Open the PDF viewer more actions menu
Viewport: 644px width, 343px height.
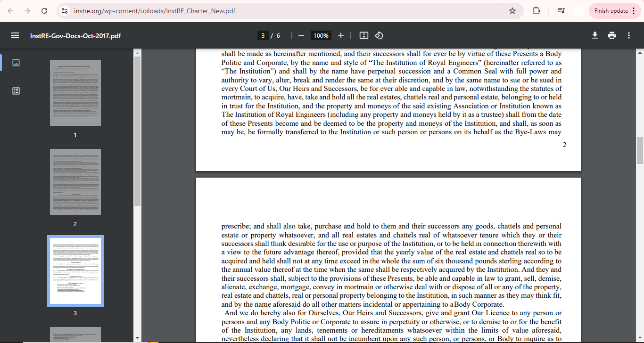pyautogui.click(x=629, y=35)
